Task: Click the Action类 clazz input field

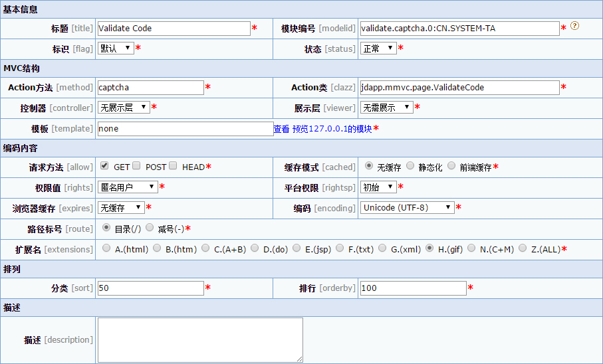Action: pyautogui.click(x=459, y=87)
